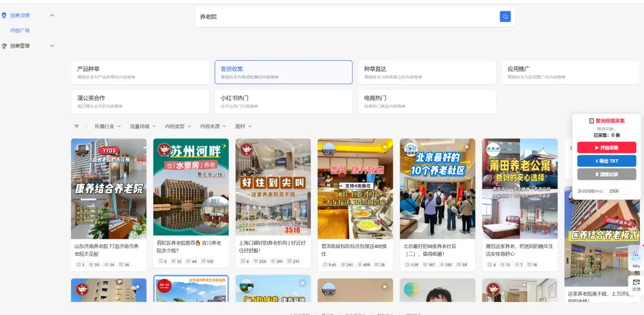Open the 内容来源 filter dropdown
Image resolution: width=644 pixels, height=315 pixels.
(213, 126)
